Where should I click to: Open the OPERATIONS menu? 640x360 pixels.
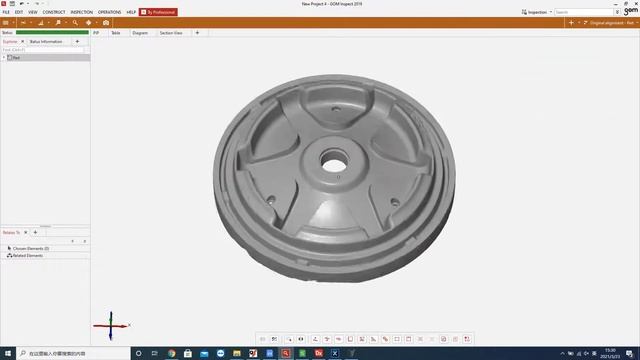click(x=109, y=12)
